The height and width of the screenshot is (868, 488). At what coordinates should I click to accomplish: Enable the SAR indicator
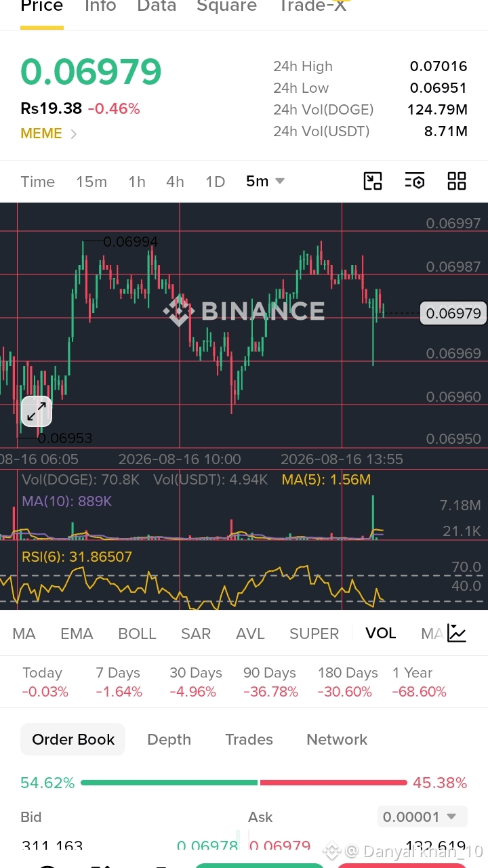tap(196, 634)
